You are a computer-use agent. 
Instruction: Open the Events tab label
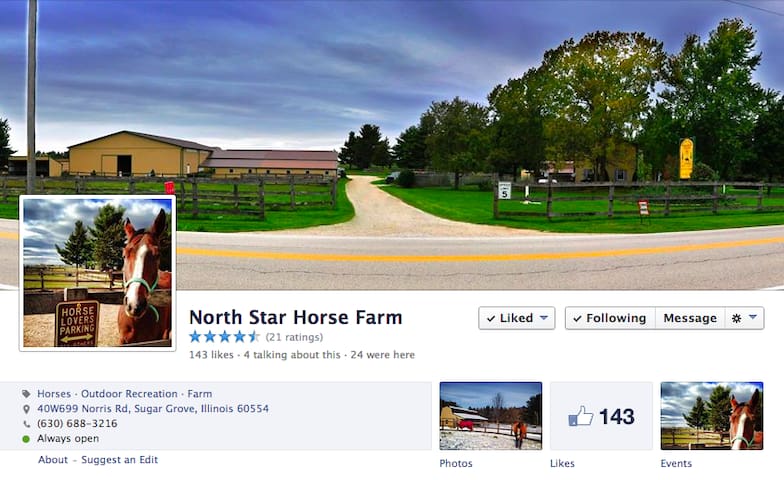pyautogui.click(x=676, y=464)
